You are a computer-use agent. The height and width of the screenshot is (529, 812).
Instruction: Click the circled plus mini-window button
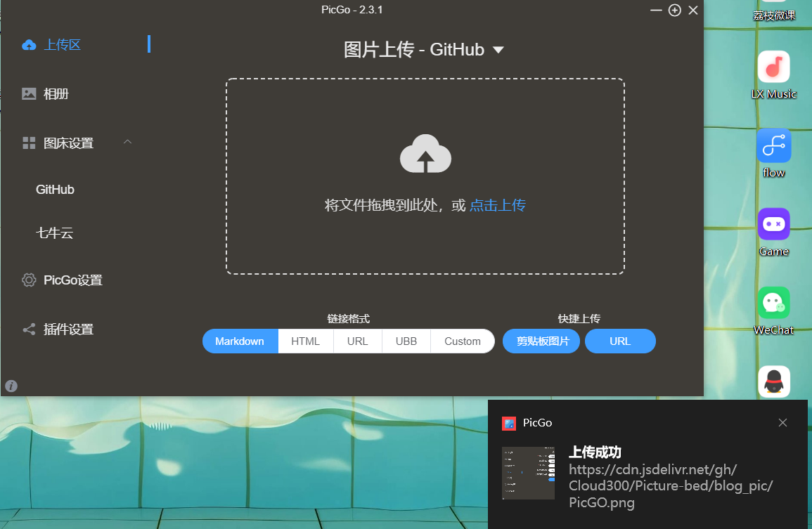pos(675,11)
